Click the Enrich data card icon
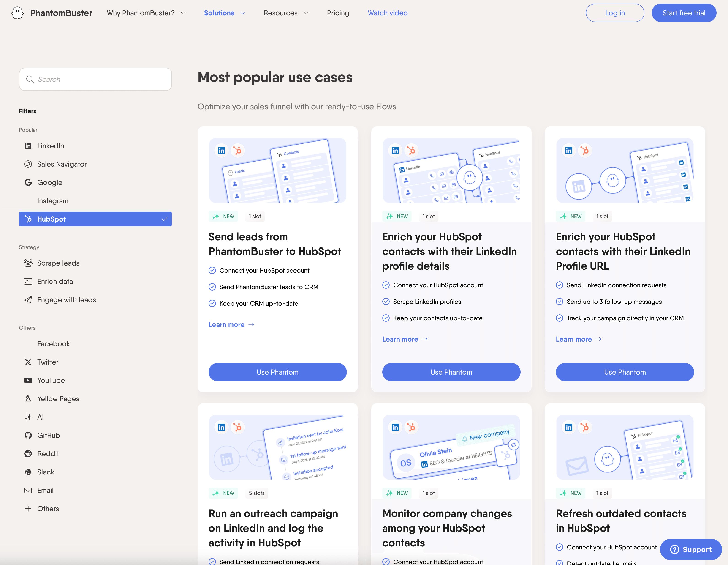 [x=28, y=282]
